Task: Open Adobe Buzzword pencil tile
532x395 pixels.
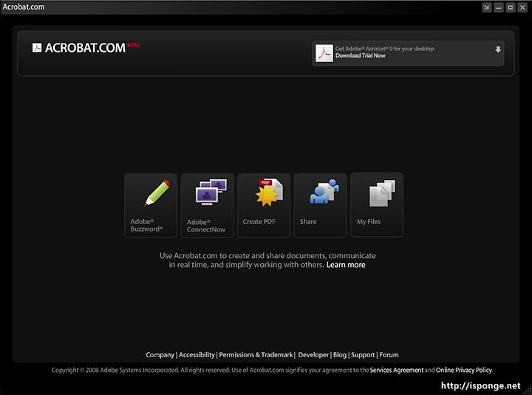Action: (151, 205)
